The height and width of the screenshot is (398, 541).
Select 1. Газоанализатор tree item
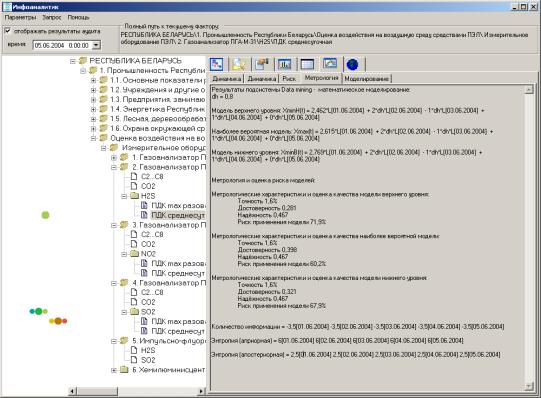coord(169,157)
